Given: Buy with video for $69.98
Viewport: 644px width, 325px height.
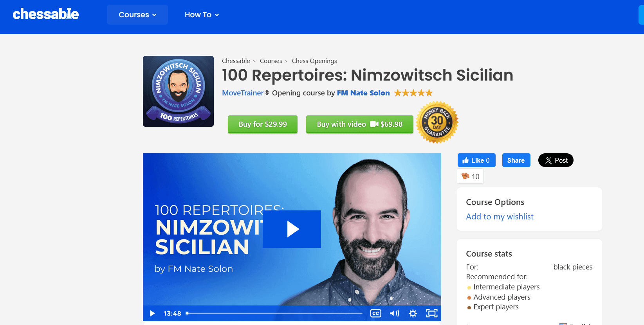Looking at the screenshot, I should (359, 124).
